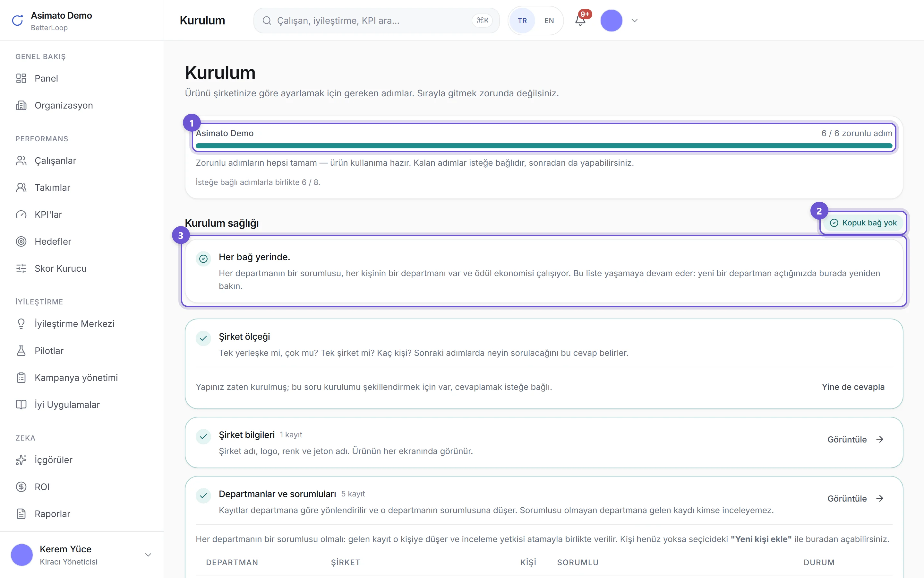924x578 pixels.
Task: Open the Panel dashboard icon
Action: pyautogui.click(x=21, y=78)
